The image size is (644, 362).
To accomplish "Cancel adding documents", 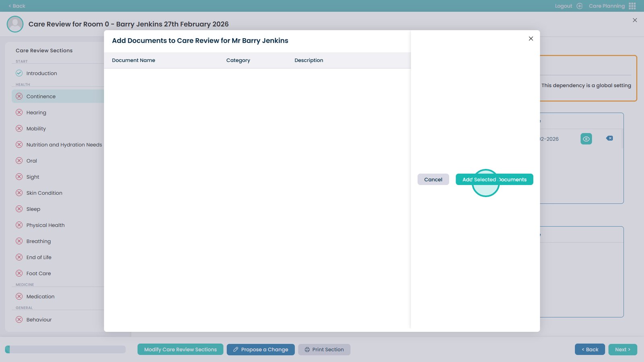I will coord(433,179).
